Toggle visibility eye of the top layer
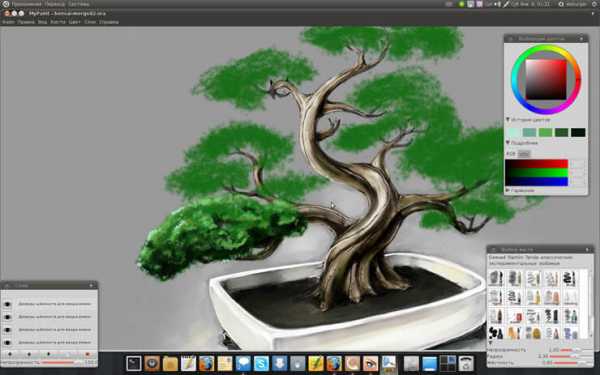The height and width of the screenshot is (375, 600). coord(7,304)
